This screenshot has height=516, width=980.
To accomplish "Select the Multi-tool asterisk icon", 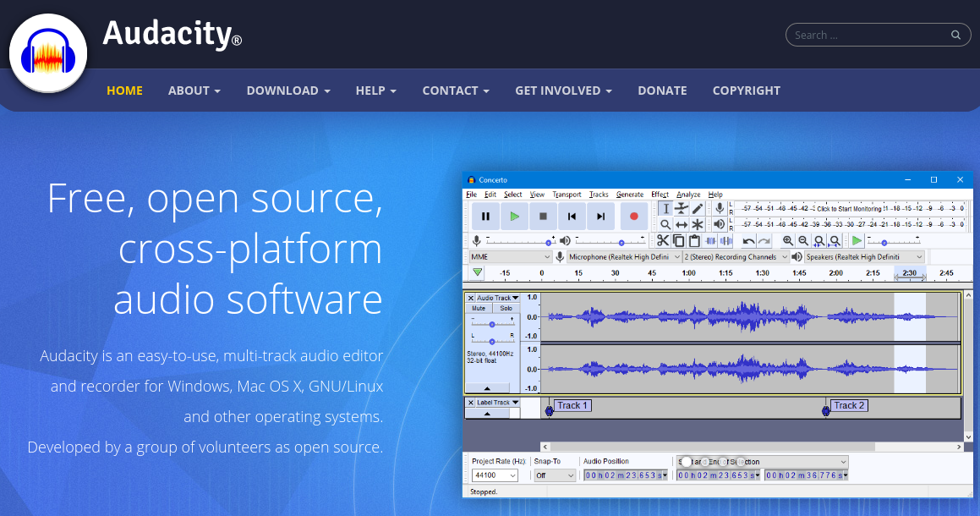I will click(698, 224).
